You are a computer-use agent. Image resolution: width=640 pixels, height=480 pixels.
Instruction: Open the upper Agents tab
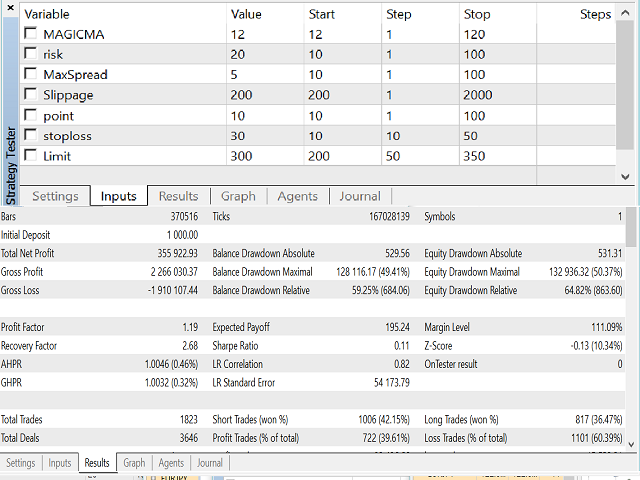click(x=298, y=196)
